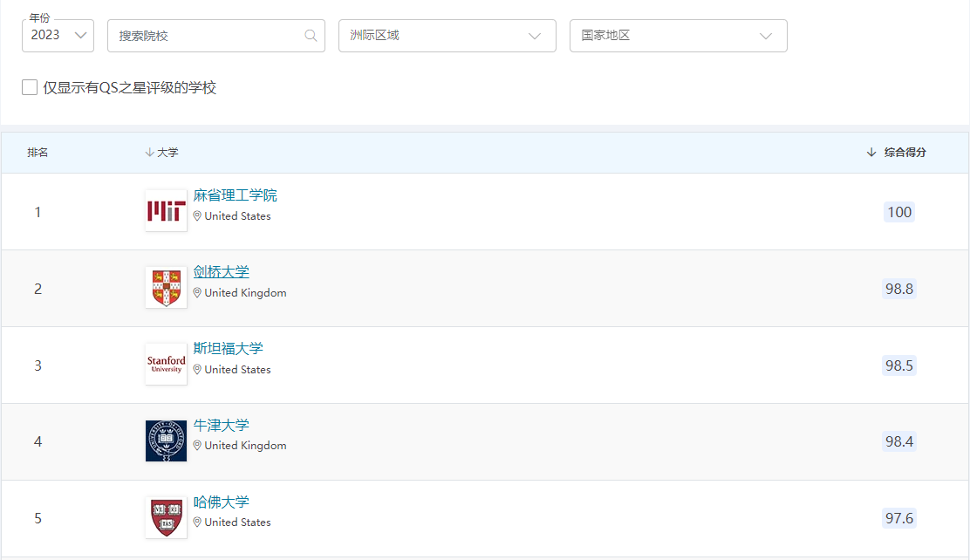This screenshot has height=560, width=970.
Task: Select the score 97.6 value
Action: [899, 518]
